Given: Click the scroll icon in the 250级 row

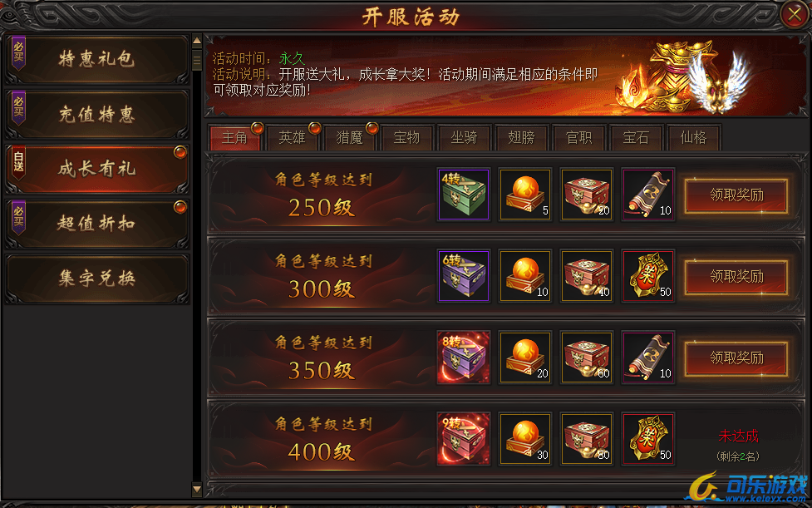Looking at the screenshot, I should click(648, 195).
